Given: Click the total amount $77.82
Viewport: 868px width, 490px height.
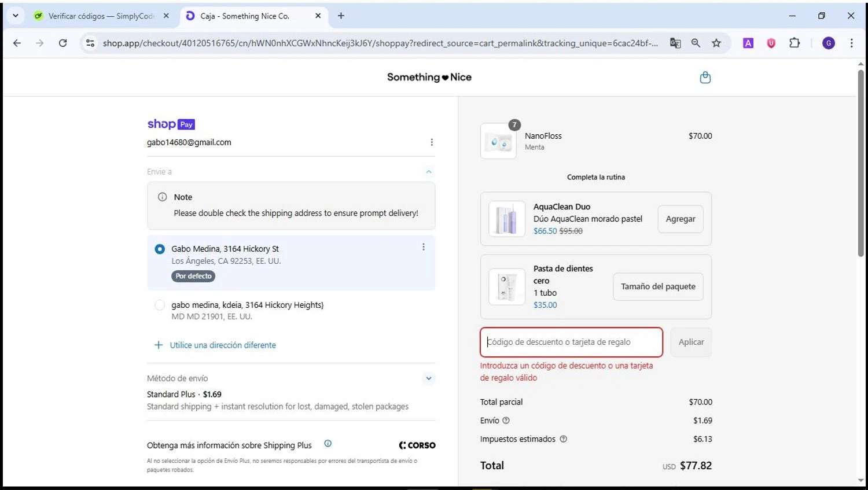Looking at the screenshot, I should pos(696,465).
